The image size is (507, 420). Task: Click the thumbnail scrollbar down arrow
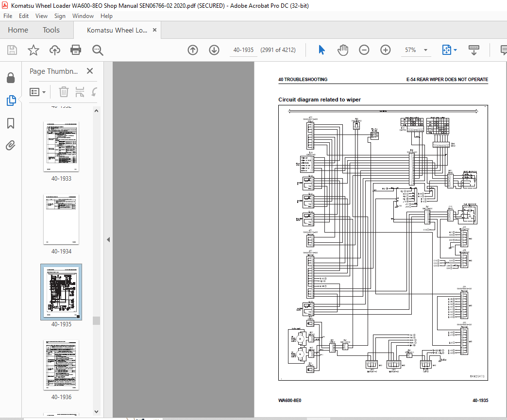coord(96,412)
